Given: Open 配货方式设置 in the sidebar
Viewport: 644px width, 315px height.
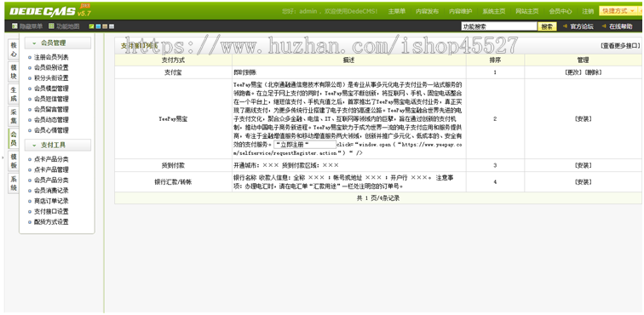Looking at the screenshot, I should click(51, 222).
